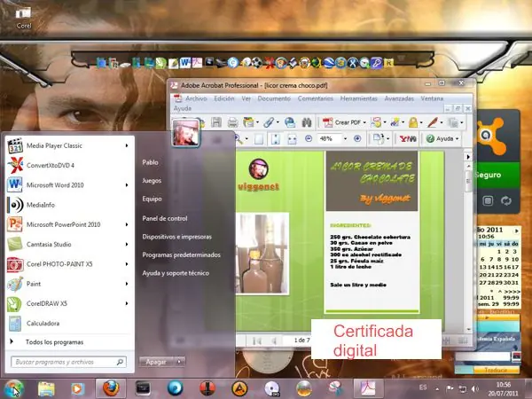This screenshot has height=399, width=532.
Task: Launch ConvertXtoDVD 4
Action: pos(50,165)
